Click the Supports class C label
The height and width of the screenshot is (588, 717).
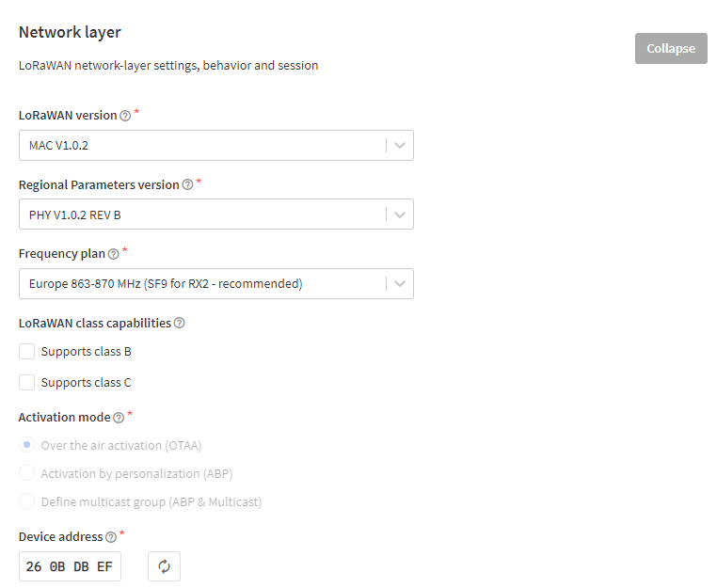coord(86,382)
